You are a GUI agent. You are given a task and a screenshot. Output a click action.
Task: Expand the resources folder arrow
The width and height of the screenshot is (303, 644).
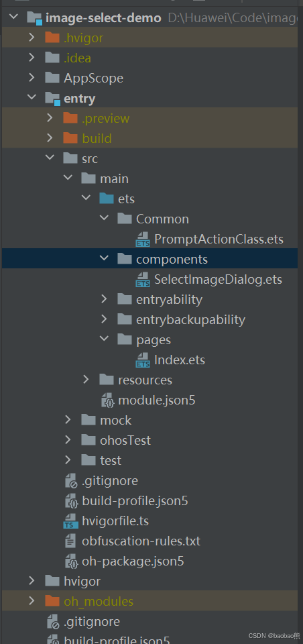86,380
